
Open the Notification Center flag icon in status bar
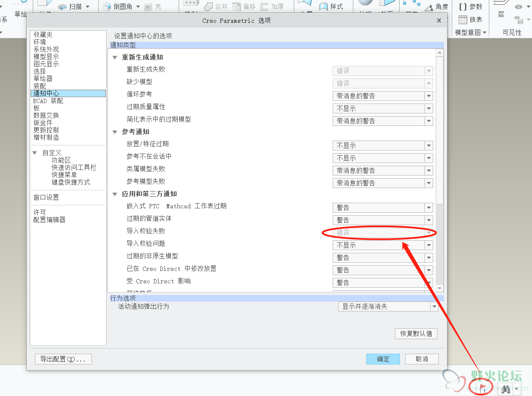click(x=483, y=388)
